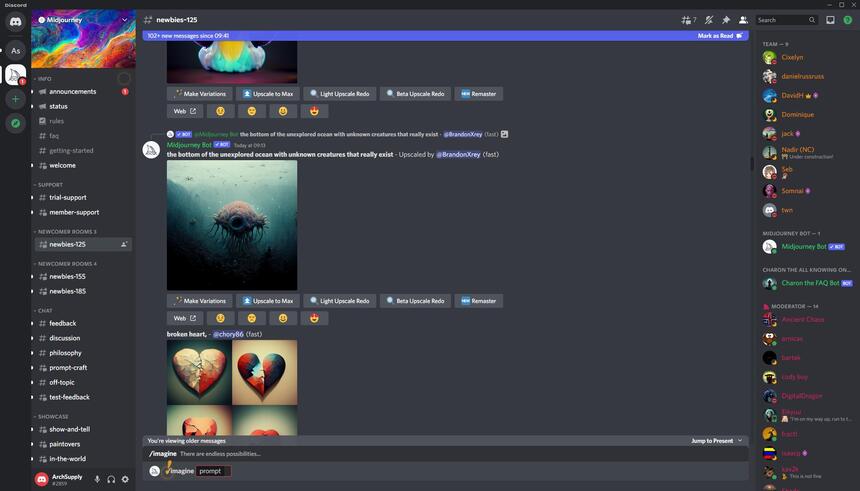Open Explore Public Servers compass icon
860x491 pixels.
(15, 123)
